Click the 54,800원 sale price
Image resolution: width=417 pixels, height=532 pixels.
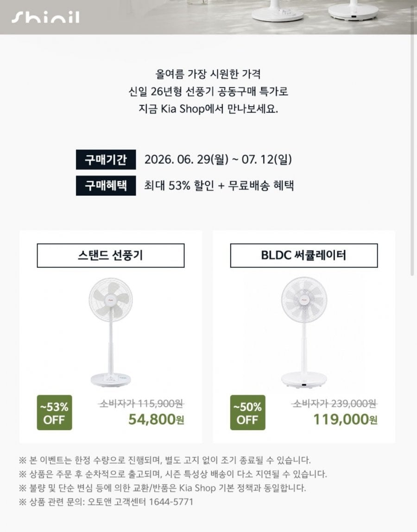pyautogui.click(x=156, y=420)
